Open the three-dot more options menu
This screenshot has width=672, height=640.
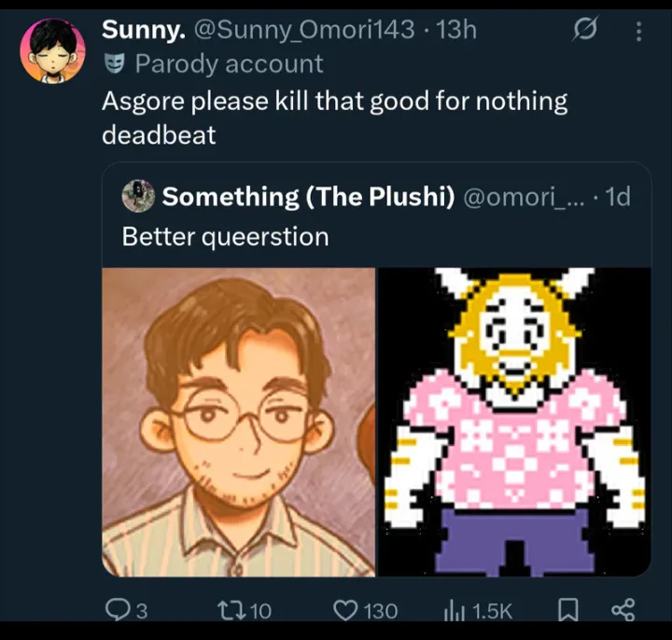point(638,32)
